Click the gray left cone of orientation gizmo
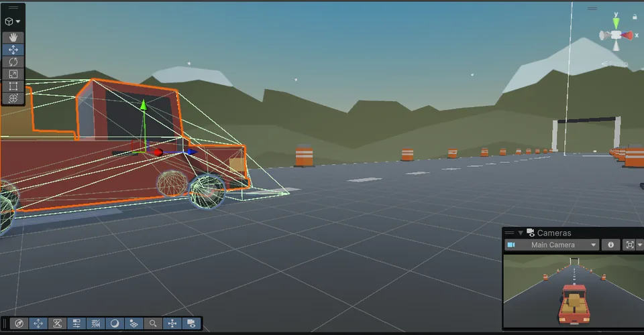The image size is (644, 335). coord(604,36)
